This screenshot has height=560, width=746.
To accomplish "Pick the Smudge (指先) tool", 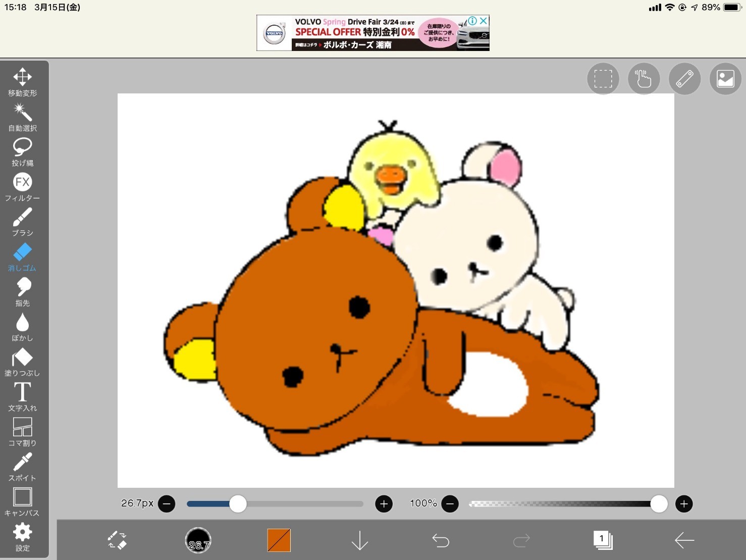I will pos(22,291).
